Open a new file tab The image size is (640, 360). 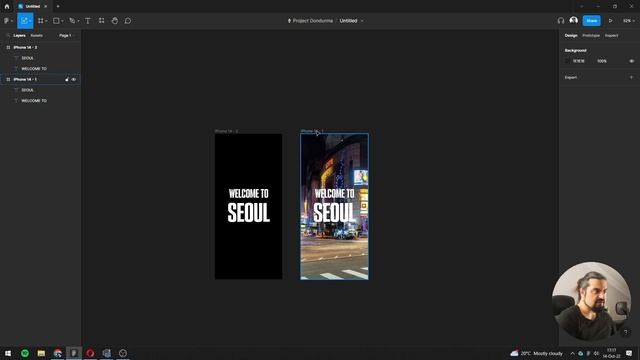[58, 6]
